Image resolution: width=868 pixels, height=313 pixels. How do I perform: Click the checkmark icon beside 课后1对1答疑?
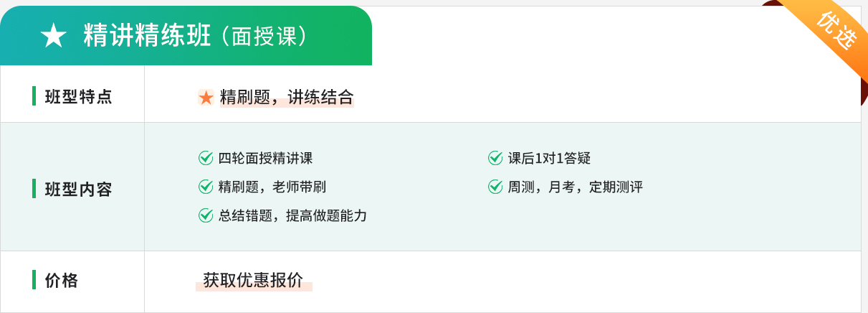tap(495, 158)
